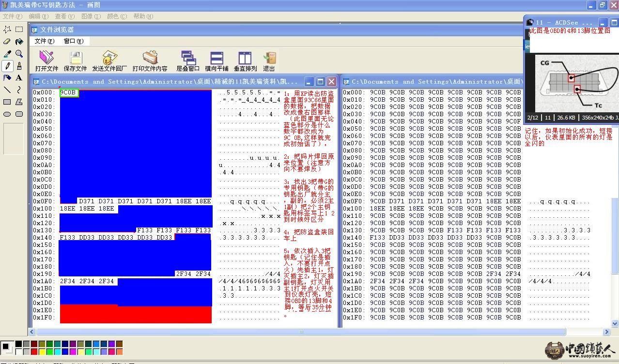Image resolution: width=619 pixels, height=364 pixels.
Task: Activate the Text tool
Action: (x=19, y=77)
